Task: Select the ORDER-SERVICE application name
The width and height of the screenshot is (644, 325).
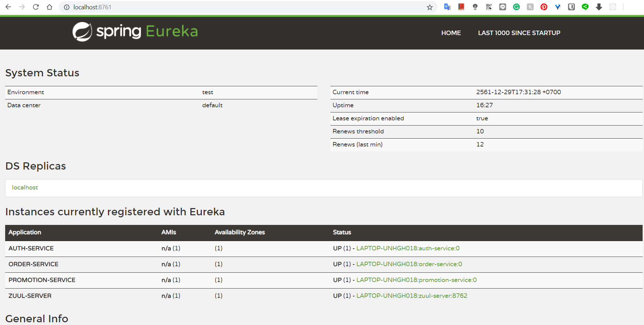Action: coord(33,264)
